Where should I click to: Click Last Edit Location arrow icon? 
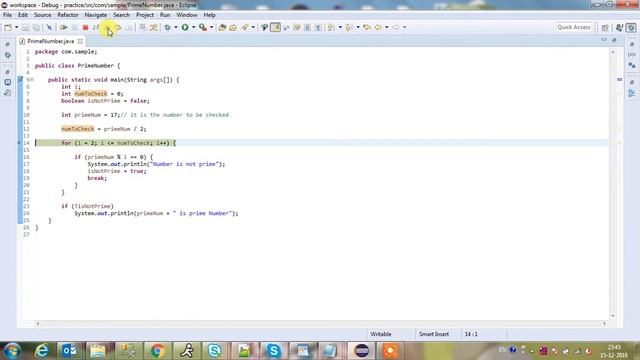[x=367, y=27]
